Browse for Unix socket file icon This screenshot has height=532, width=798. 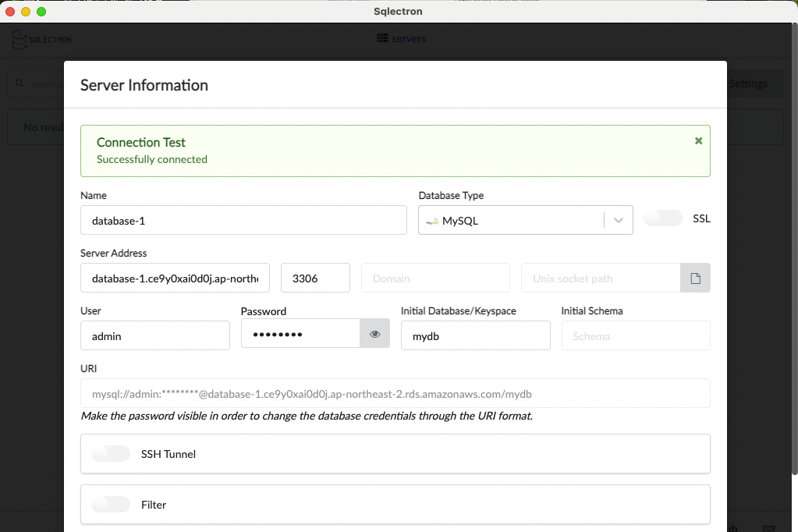pyautogui.click(x=695, y=278)
